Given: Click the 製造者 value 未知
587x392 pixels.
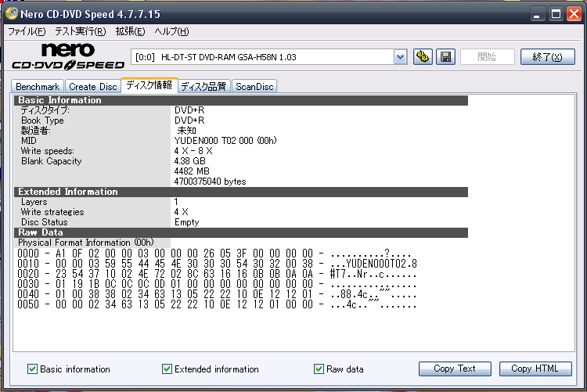Looking at the screenshot, I should (186, 131).
